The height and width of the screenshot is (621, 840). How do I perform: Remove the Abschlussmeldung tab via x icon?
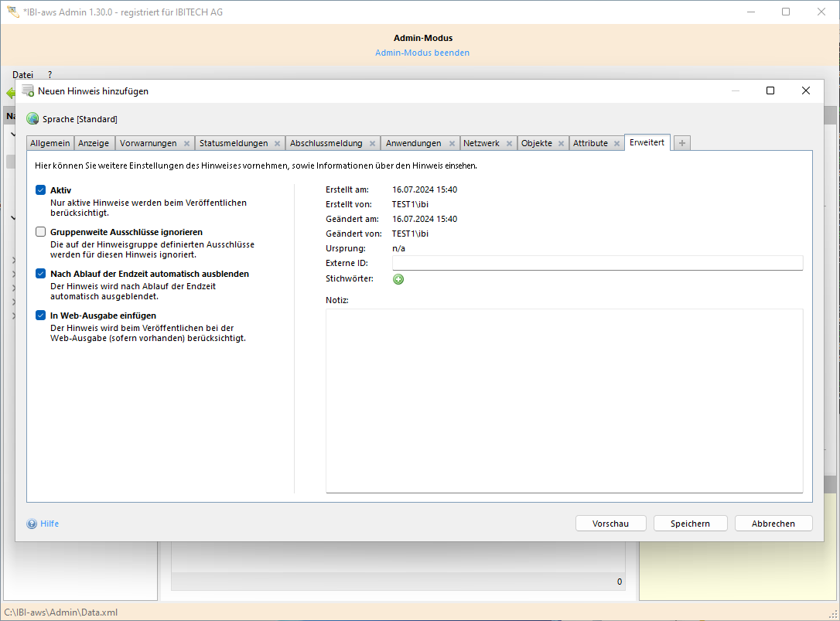point(372,144)
